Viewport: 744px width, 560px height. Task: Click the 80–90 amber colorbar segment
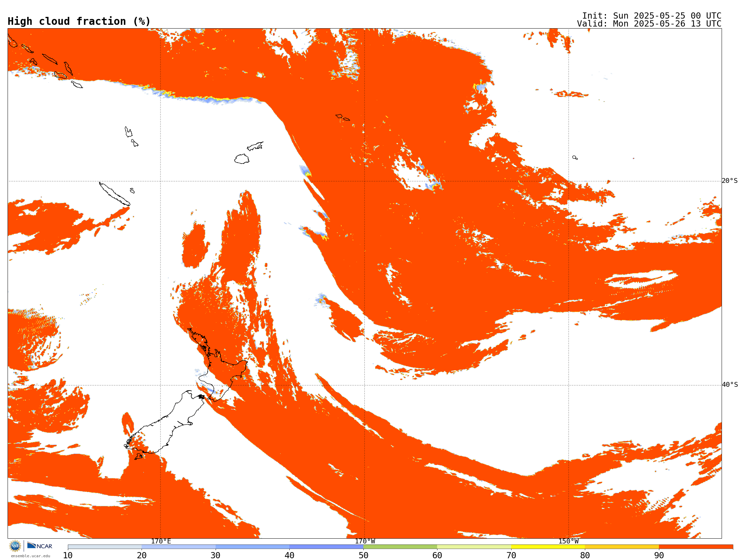(x=622, y=547)
